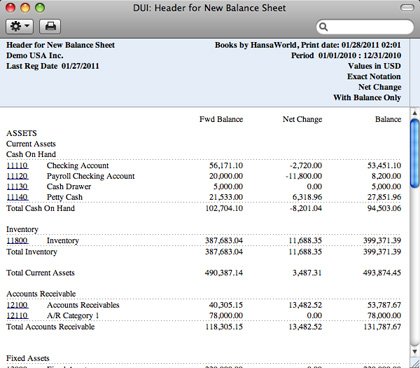This screenshot has width=420, height=368.
Task: Click Petty Cash balance 27,851.96
Action: click(x=384, y=197)
